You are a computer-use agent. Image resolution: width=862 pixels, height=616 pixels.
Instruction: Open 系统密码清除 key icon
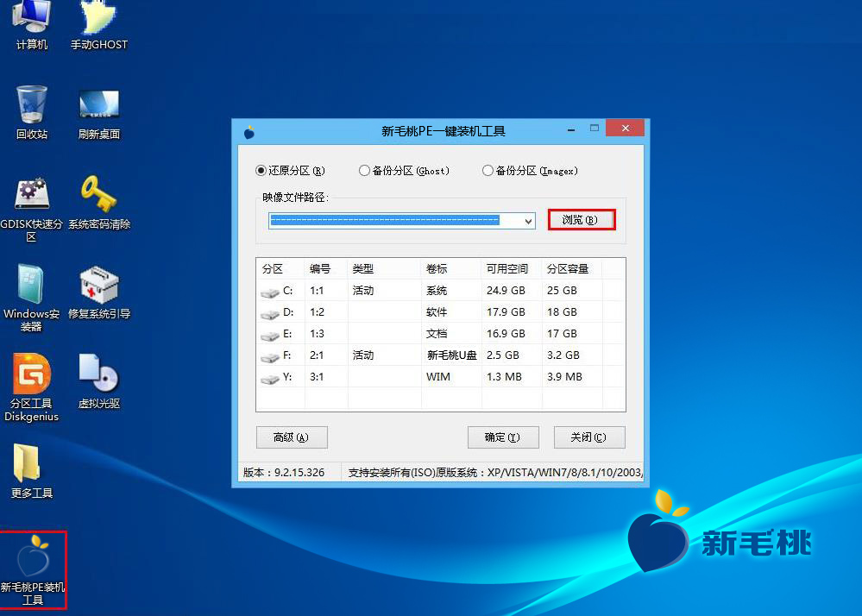tap(99, 202)
